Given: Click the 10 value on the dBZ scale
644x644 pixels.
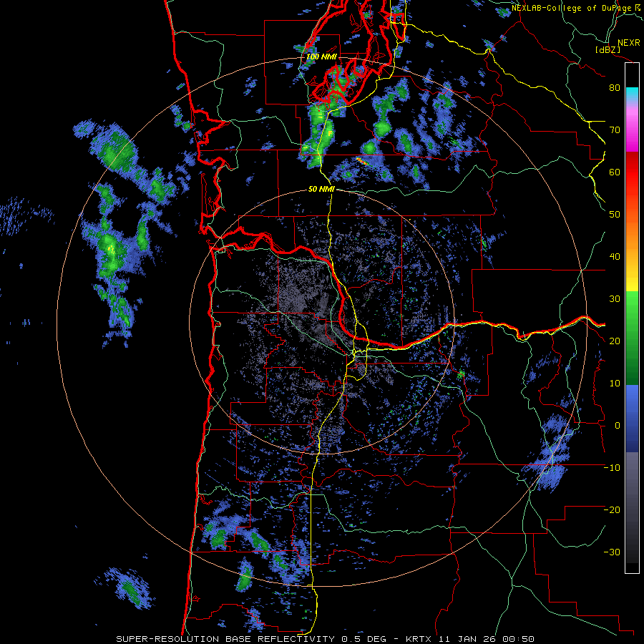Looking at the screenshot, I should 615,384.
